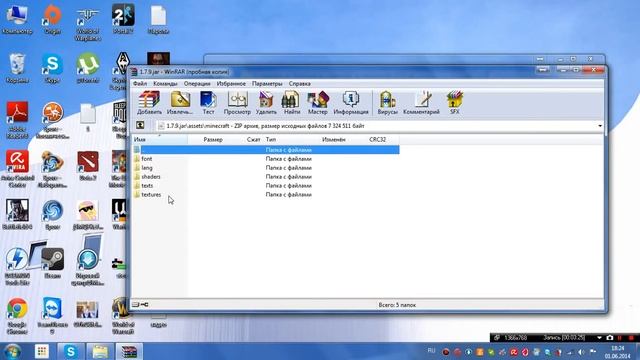Click the Origin desktop shortcut
The image size is (640, 360).
[x=52, y=19]
